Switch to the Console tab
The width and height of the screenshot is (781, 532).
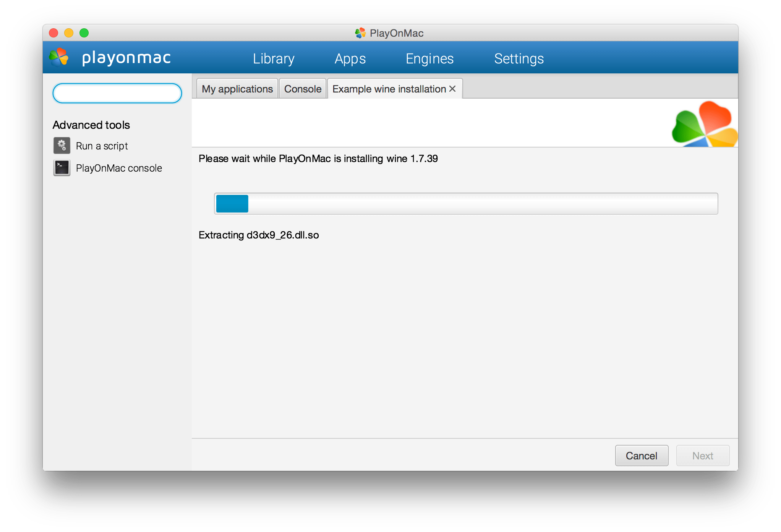point(303,89)
